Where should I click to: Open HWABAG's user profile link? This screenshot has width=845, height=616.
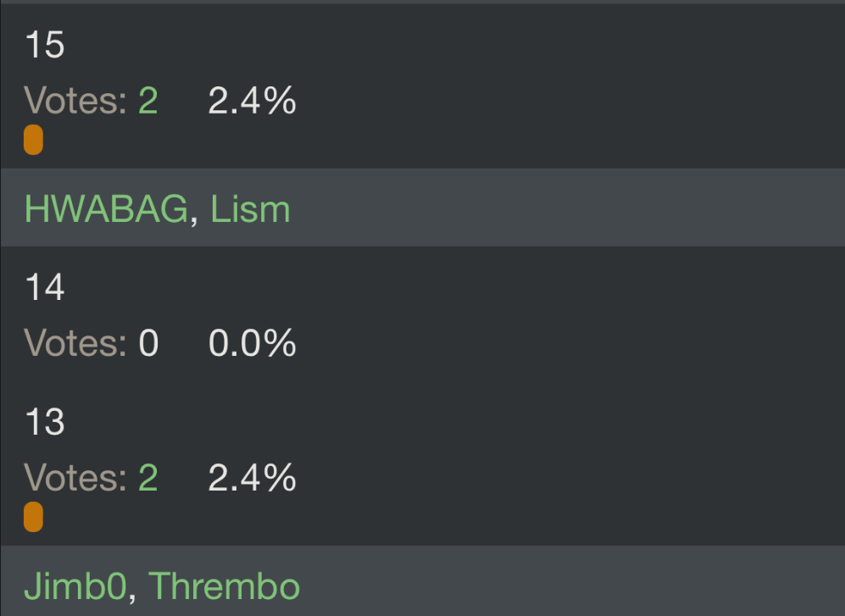pyautogui.click(x=106, y=209)
